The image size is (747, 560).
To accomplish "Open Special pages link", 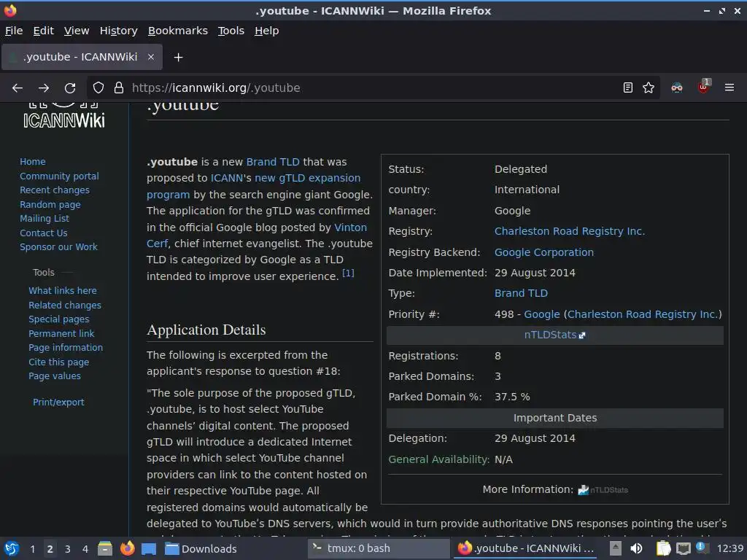I will tap(58, 319).
